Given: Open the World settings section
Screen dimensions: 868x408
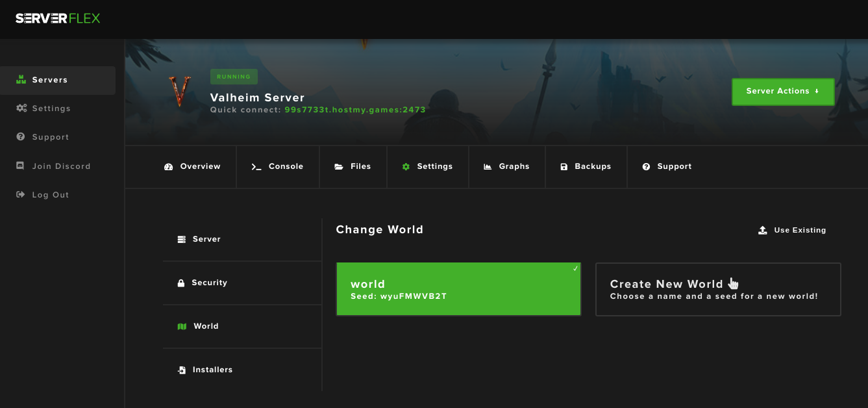Looking at the screenshot, I should point(242,327).
